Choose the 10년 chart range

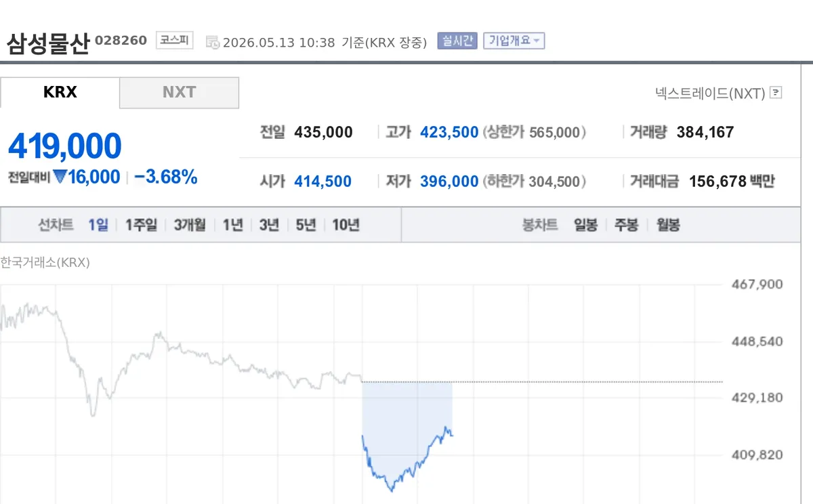[346, 225]
